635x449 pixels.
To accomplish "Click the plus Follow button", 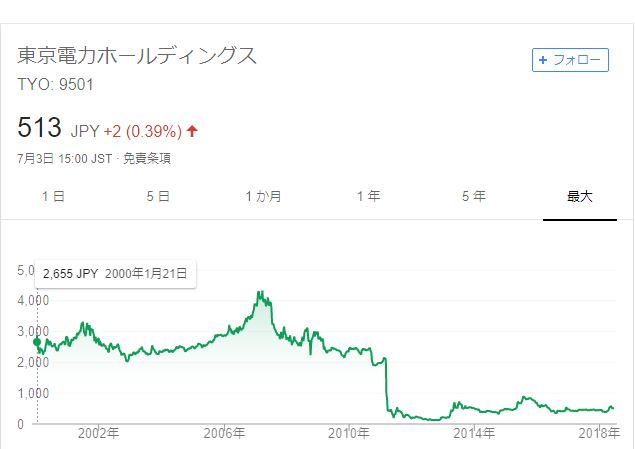I will pos(570,60).
